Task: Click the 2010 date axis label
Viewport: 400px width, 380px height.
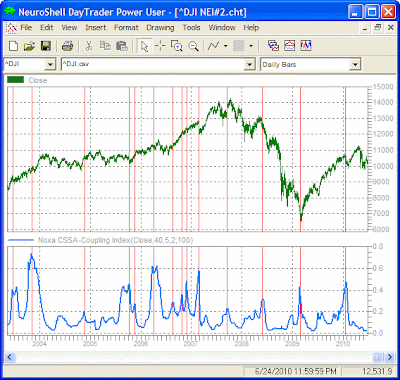Action: coord(343,343)
